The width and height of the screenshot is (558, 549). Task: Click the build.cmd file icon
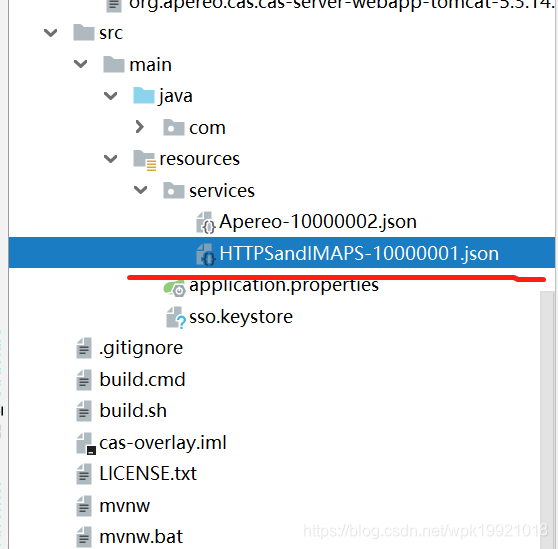tap(84, 380)
